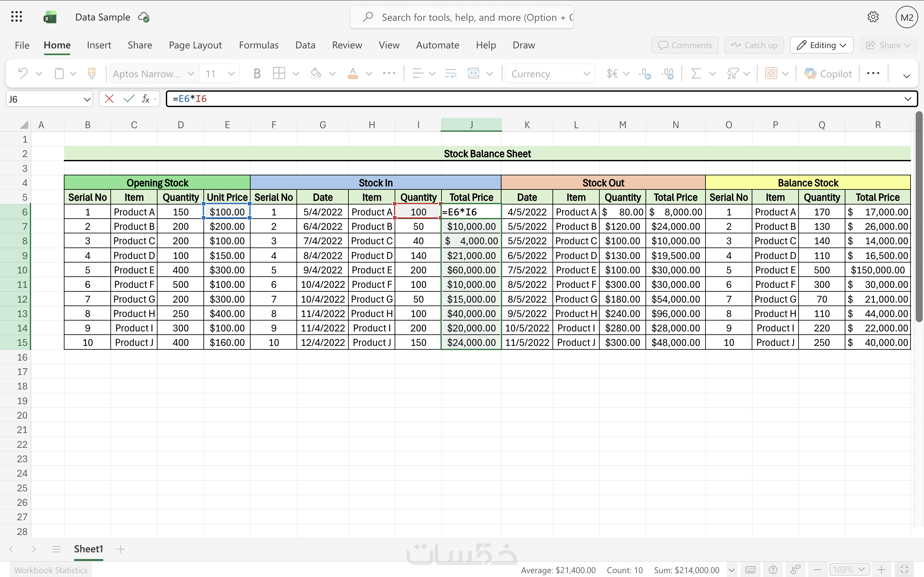This screenshot has width=924, height=577.
Task: Toggle Bold formatting
Action: click(x=257, y=73)
